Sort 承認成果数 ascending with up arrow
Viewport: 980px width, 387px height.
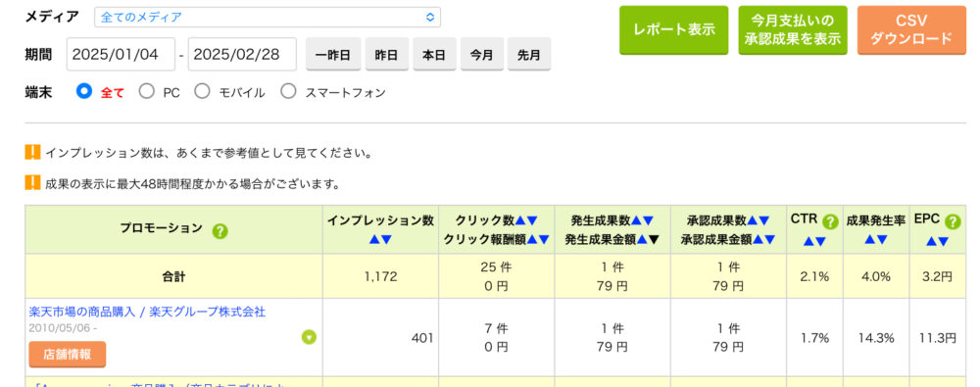tap(753, 220)
